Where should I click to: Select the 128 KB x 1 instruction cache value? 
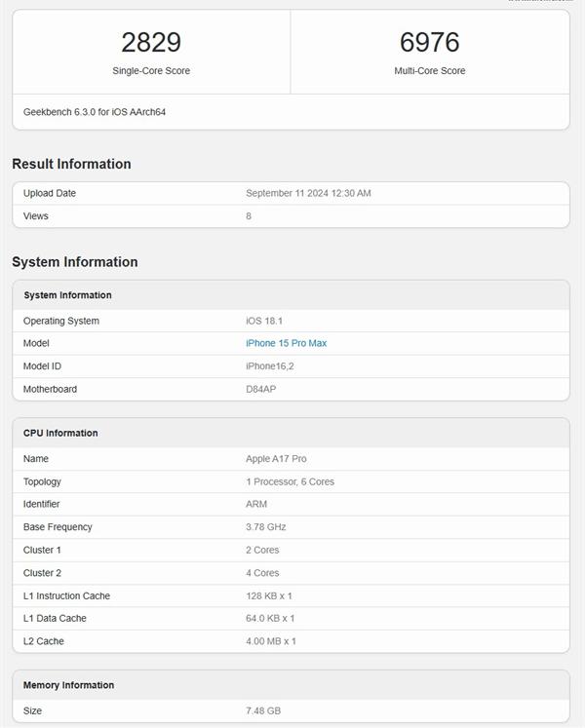pos(269,595)
